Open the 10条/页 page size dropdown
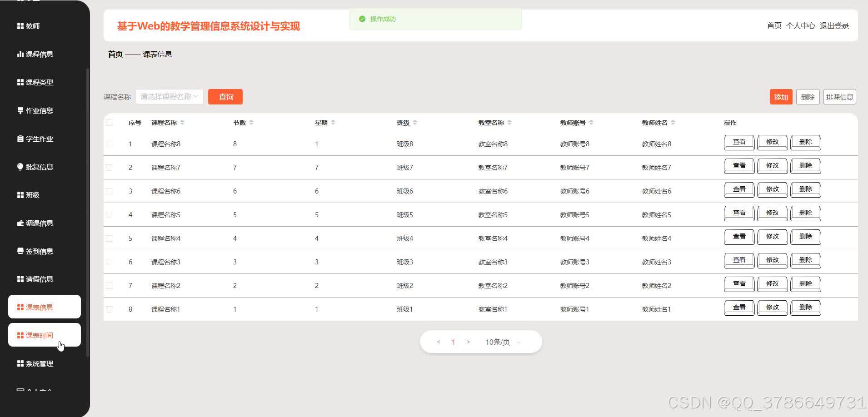The height and width of the screenshot is (417, 868). [503, 342]
